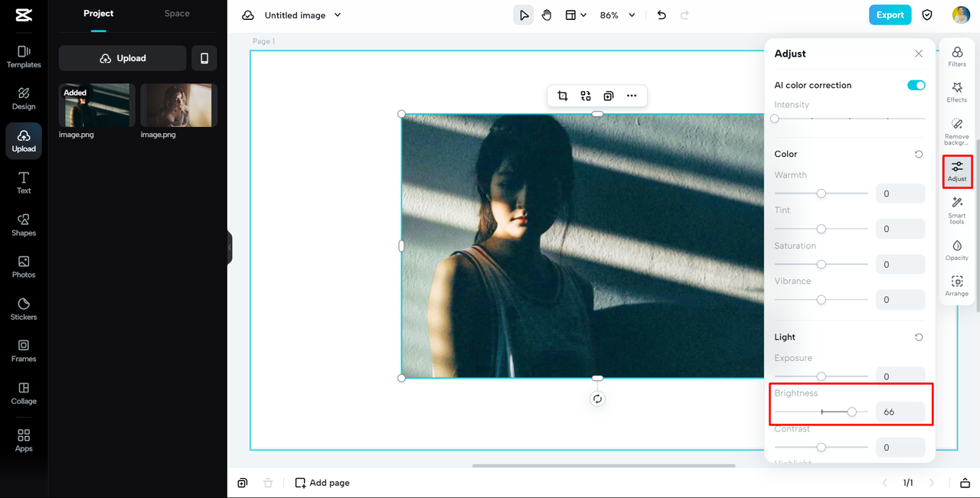Open the Remove background tool
Viewport: 980px width, 498px height.
957,129
